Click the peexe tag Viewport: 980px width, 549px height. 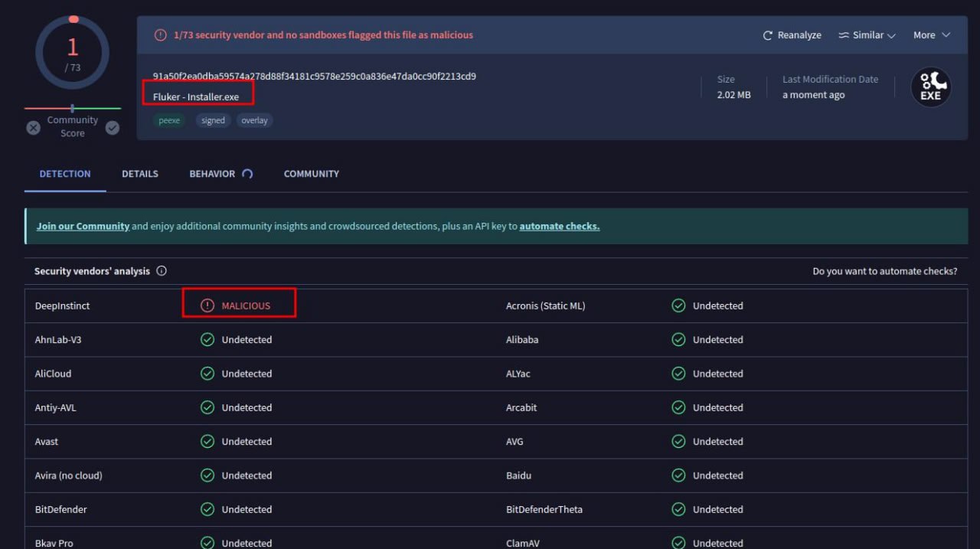tap(168, 120)
